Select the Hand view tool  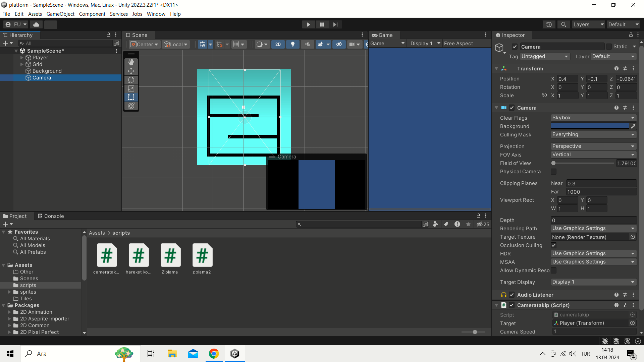pyautogui.click(x=131, y=62)
